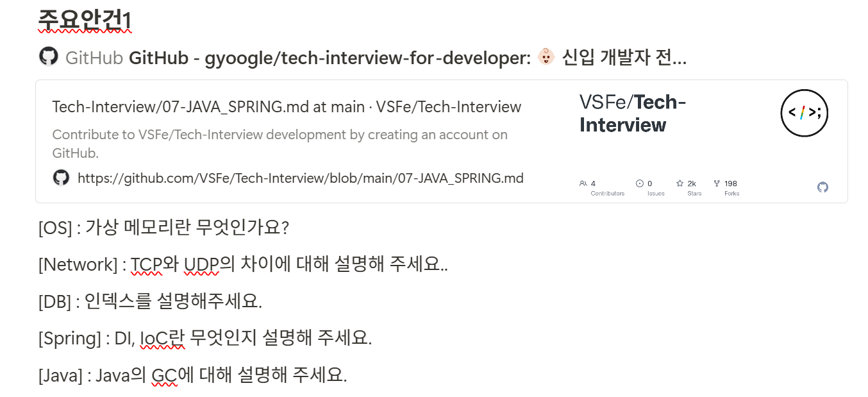The width and height of the screenshot is (868, 397).
Task: Click the small gray GitHub logo in preview corner
Action: 822,187
